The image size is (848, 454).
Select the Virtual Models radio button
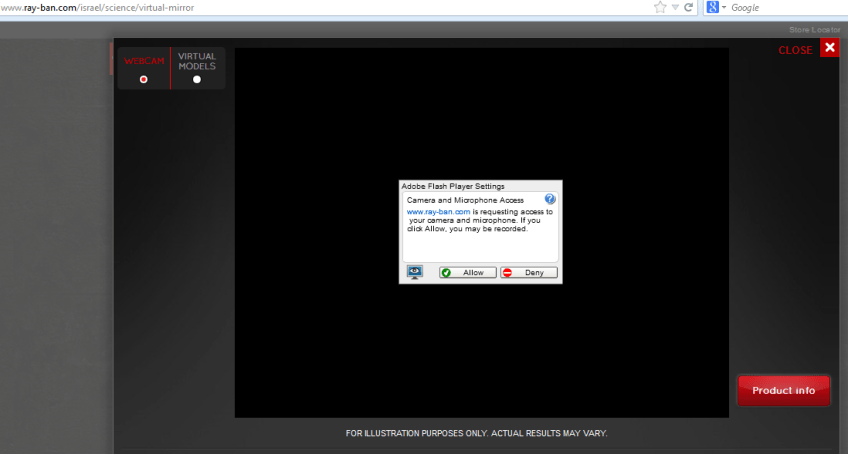[197, 79]
